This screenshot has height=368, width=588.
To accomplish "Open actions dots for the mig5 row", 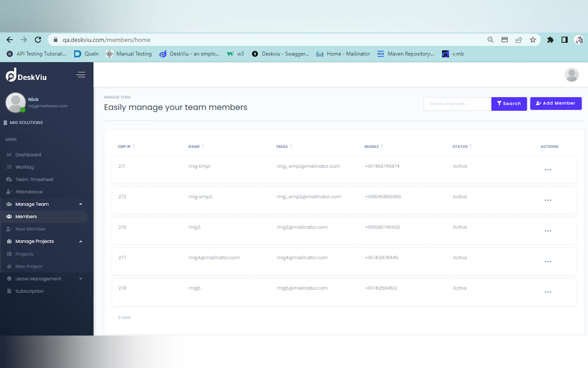I will pyautogui.click(x=548, y=292).
